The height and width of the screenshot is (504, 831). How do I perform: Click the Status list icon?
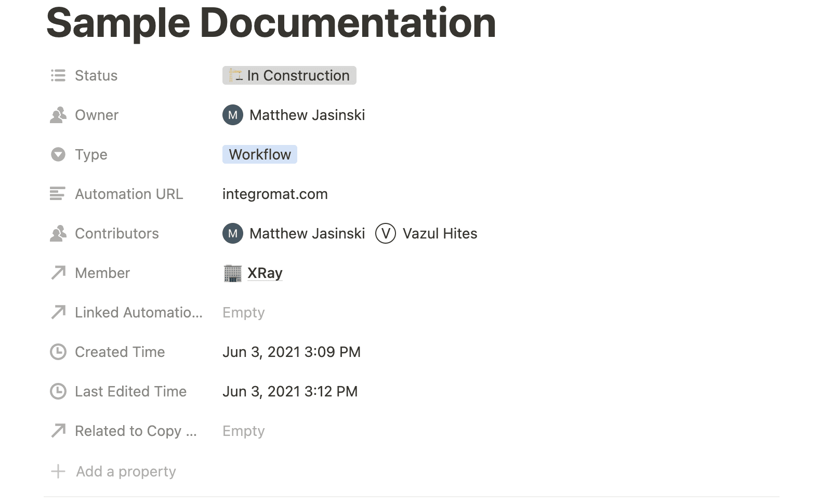(x=58, y=76)
